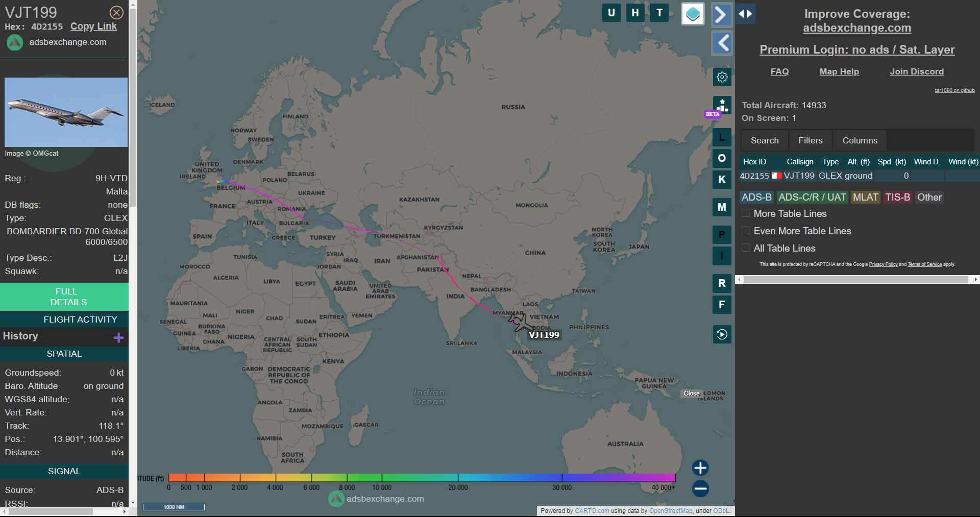Open FULL DETAILS for the aircraft
Screen dimensions: 980x517
click(x=64, y=297)
